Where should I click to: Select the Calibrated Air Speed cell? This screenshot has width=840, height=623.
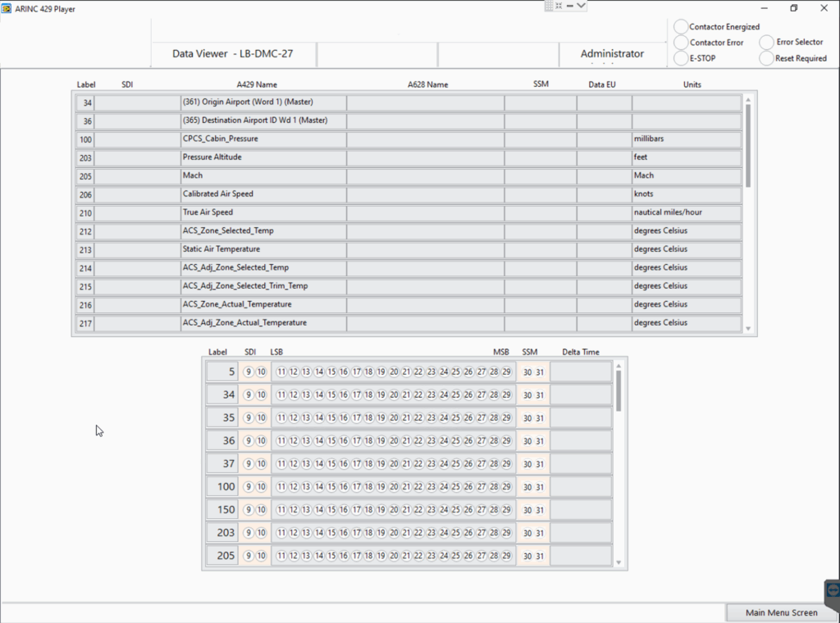click(263, 195)
